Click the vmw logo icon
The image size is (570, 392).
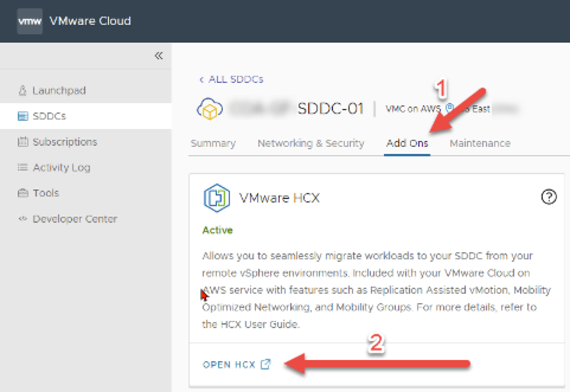coord(30,21)
